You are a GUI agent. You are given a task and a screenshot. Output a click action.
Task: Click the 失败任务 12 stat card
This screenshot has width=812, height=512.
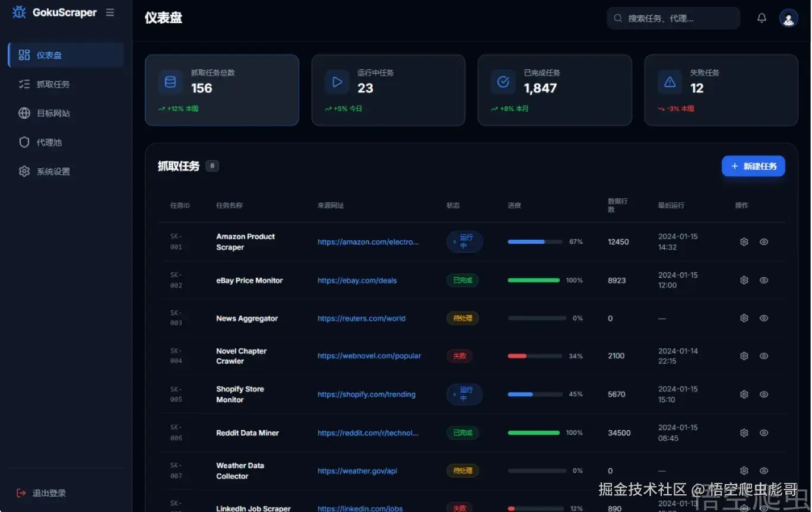pos(721,90)
